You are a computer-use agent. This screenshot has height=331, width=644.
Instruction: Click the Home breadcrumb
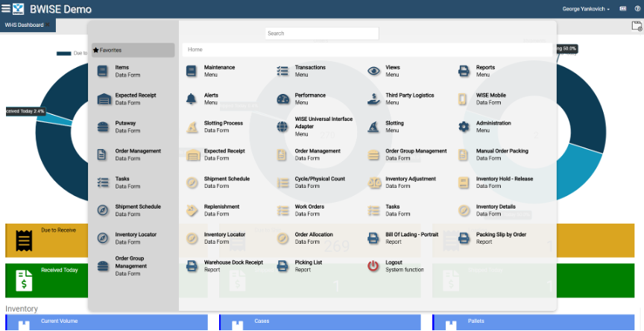coord(195,50)
